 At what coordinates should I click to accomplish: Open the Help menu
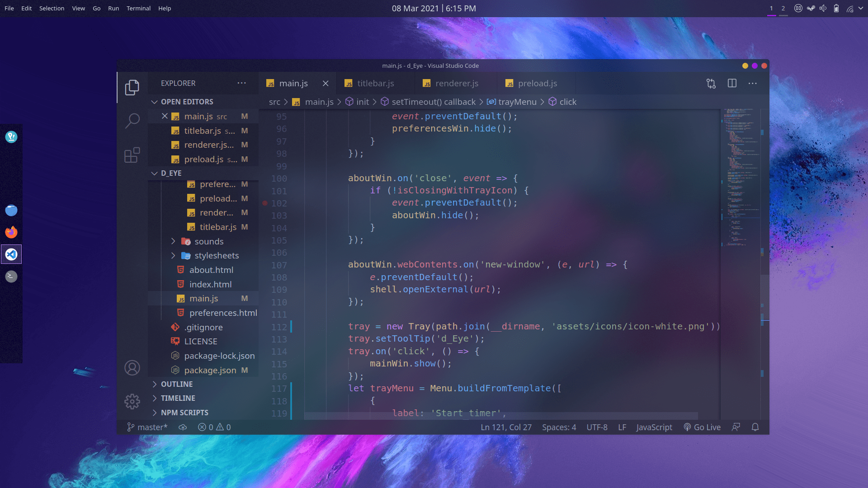click(x=165, y=8)
